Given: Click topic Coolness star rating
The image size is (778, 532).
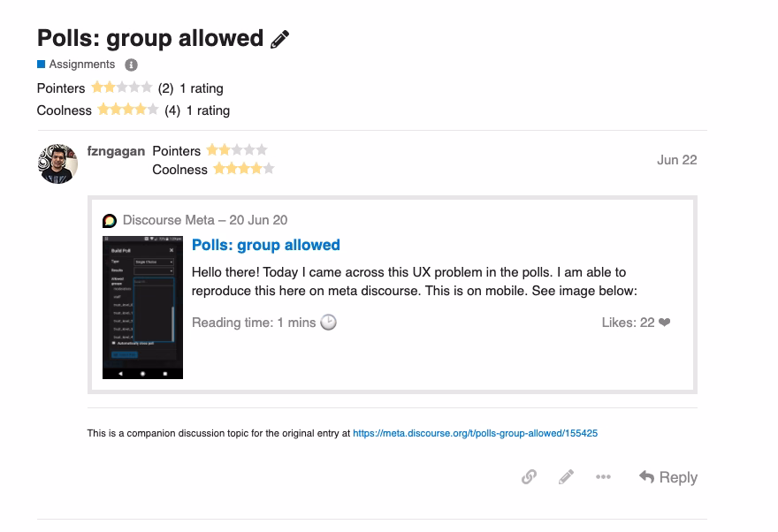Looking at the screenshot, I should tap(128, 110).
